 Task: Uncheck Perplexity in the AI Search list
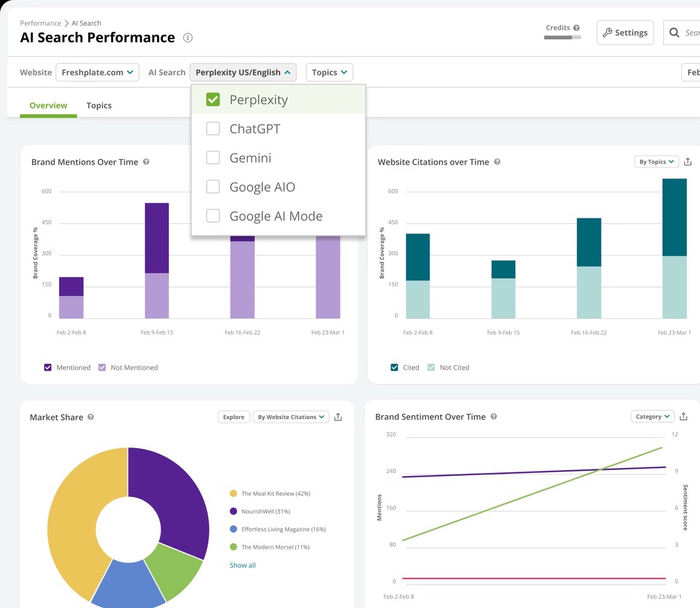[212, 99]
